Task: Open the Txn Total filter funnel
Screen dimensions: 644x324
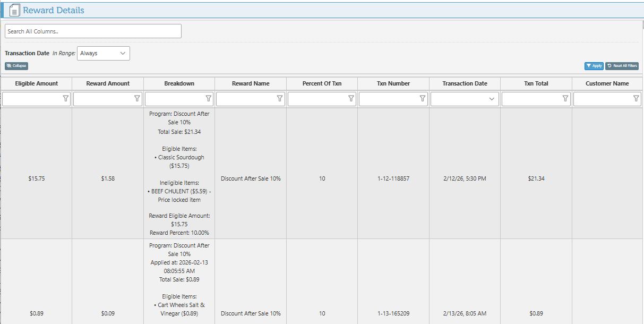Action: click(x=565, y=98)
